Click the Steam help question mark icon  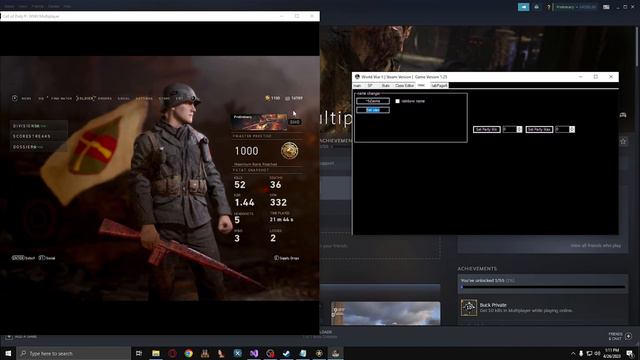point(549,7)
